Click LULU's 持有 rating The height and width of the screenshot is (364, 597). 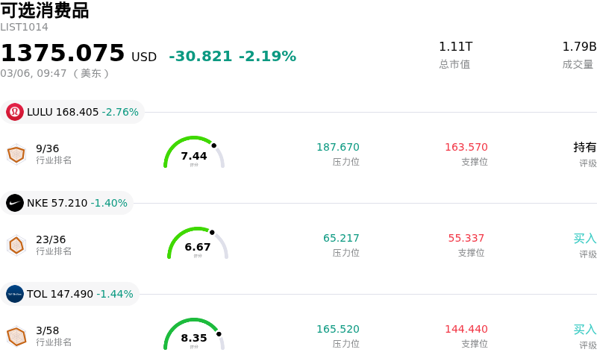pyautogui.click(x=585, y=147)
